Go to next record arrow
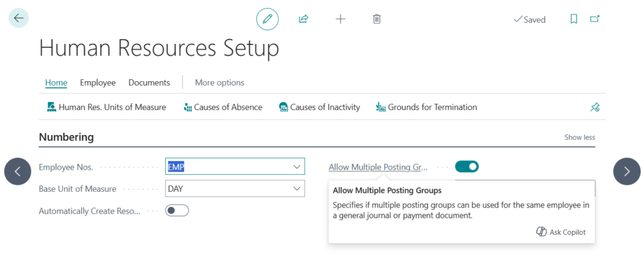644x264 pixels. tap(626, 171)
